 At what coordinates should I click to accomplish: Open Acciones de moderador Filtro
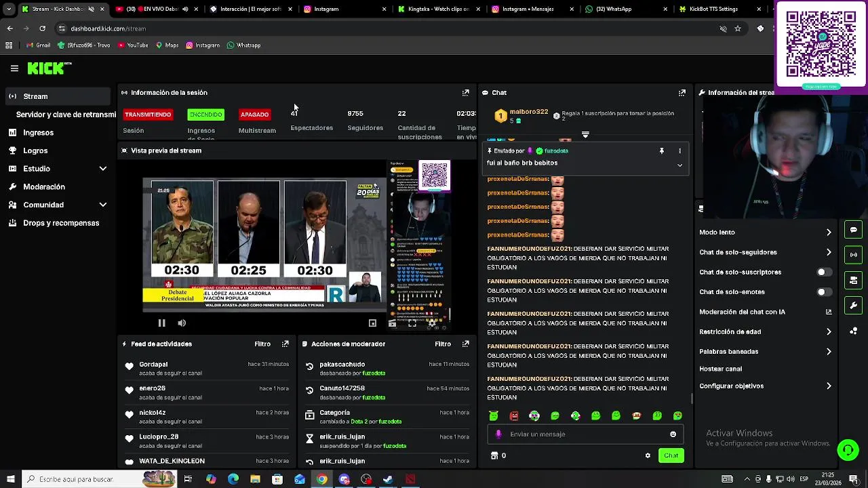point(443,344)
